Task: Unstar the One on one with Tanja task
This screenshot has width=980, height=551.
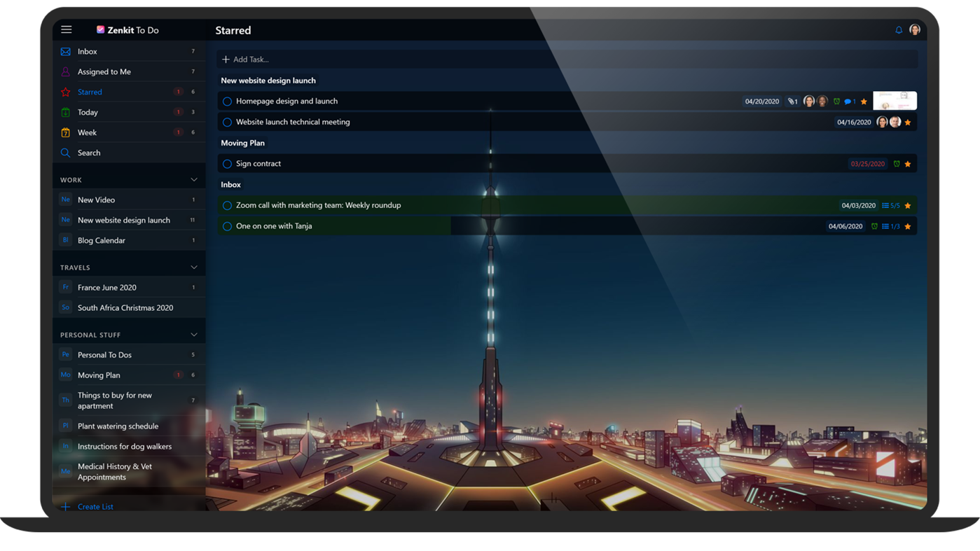Action: tap(908, 225)
